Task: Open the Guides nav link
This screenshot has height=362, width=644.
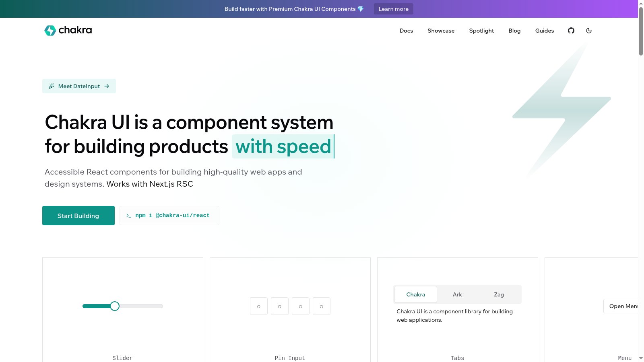Action: (x=545, y=31)
